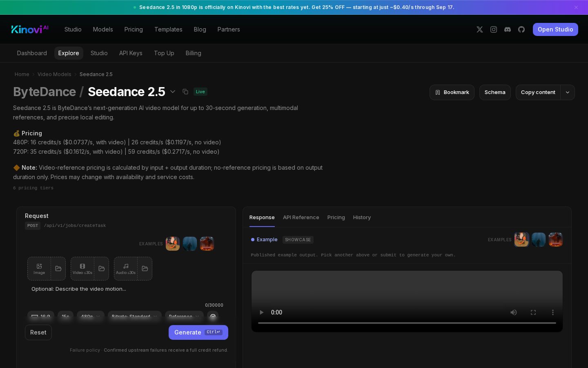Bookmark this model
This screenshot has width=588, height=368.
(452, 92)
